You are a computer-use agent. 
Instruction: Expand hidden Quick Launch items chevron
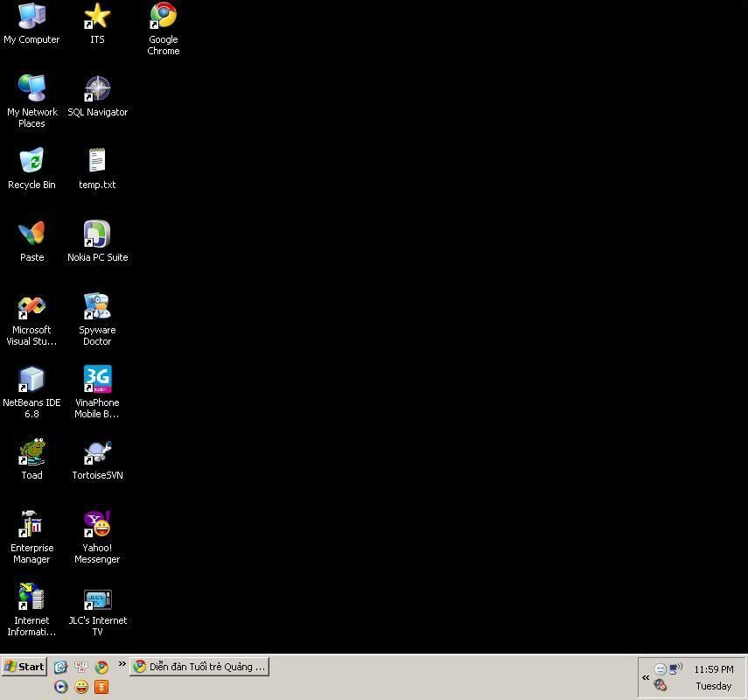(122, 665)
